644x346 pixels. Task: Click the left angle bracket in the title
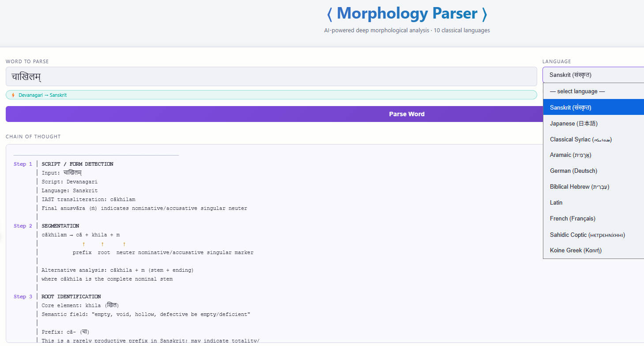click(329, 14)
